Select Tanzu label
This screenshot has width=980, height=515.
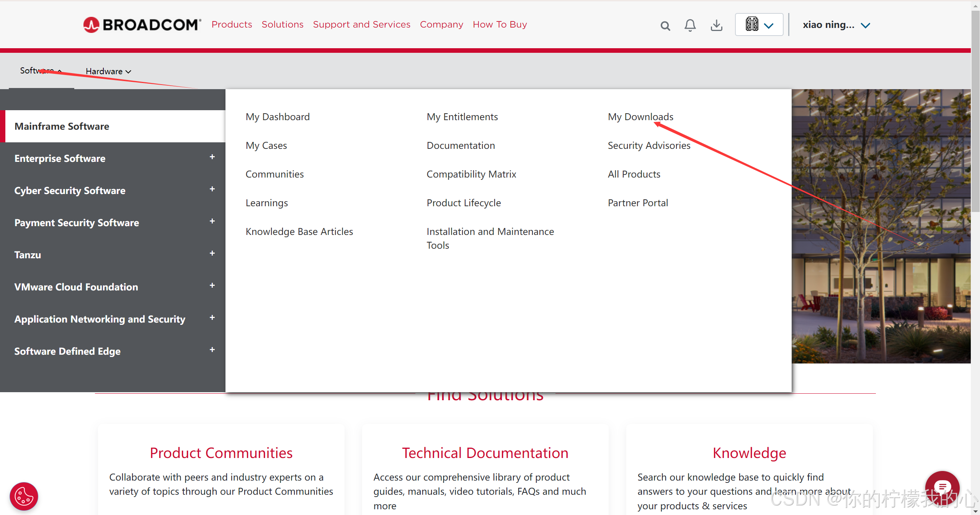coord(28,255)
